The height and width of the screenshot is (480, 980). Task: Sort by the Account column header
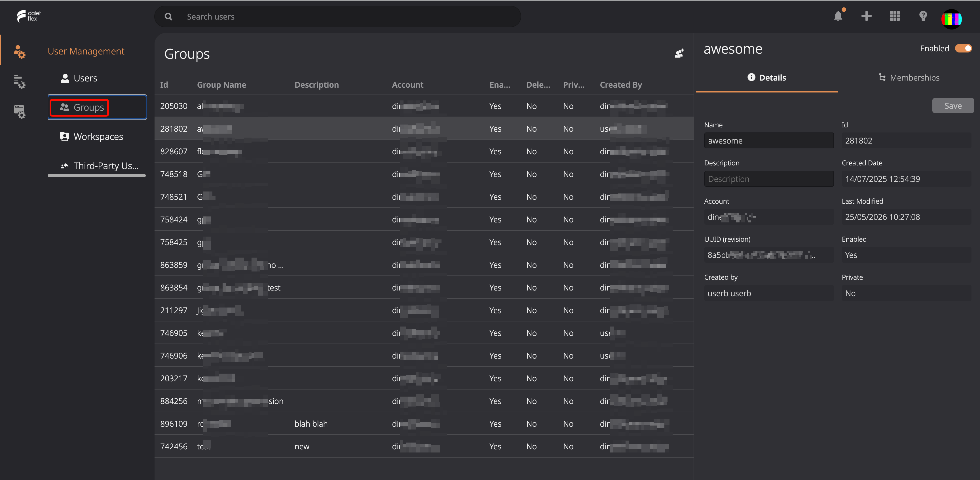tap(407, 85)
